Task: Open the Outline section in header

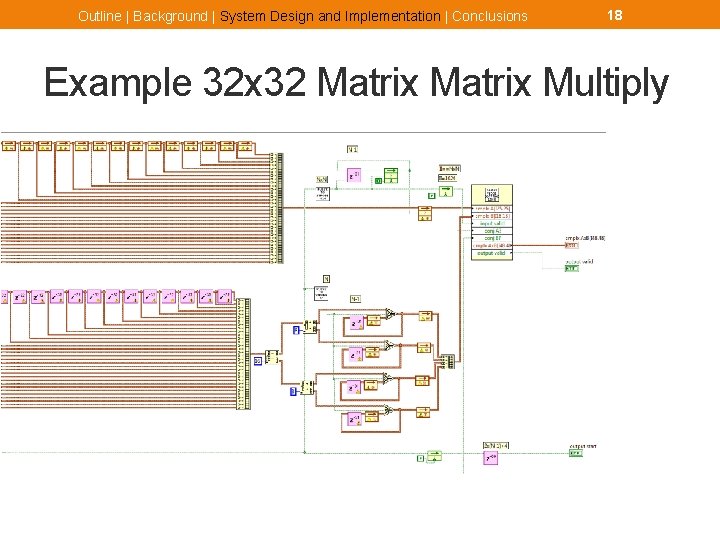Action: (100, 16)
